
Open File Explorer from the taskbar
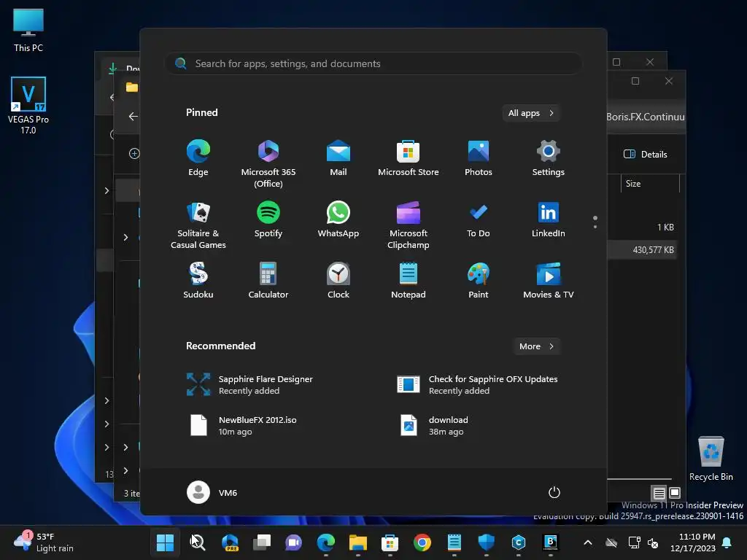coord(357,542)
